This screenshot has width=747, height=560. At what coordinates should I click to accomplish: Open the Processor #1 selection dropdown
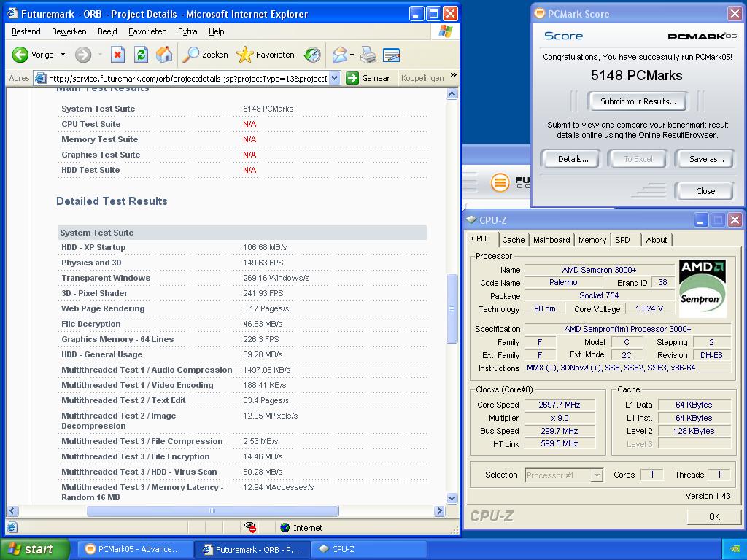(x=597, y=475)
